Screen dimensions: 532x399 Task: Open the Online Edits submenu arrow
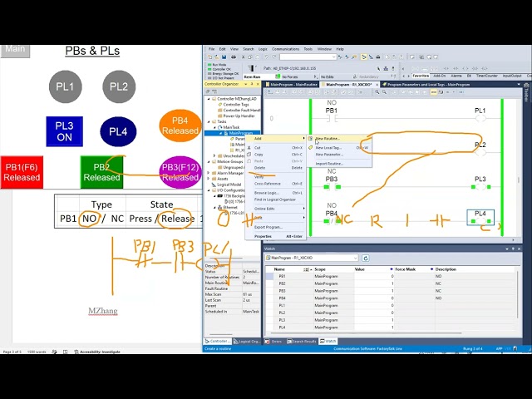[303, 209]
